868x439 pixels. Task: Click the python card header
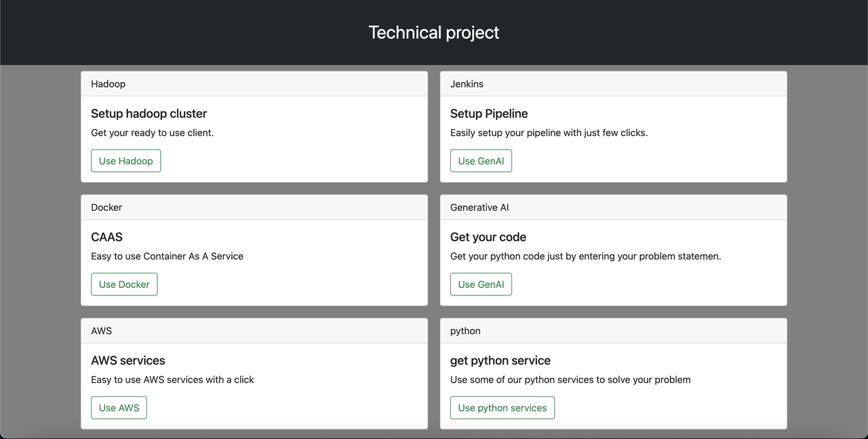click(614, 331)
